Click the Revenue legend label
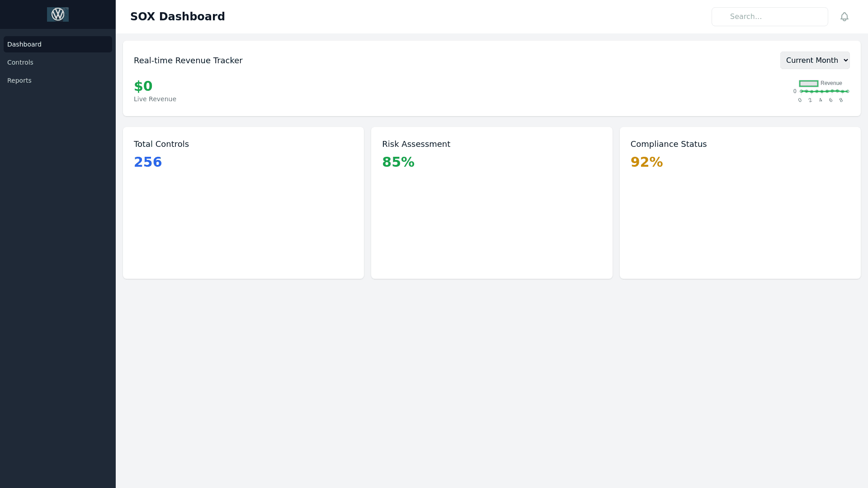This screenshot has width=868, height=488. (x=831, y=83)
